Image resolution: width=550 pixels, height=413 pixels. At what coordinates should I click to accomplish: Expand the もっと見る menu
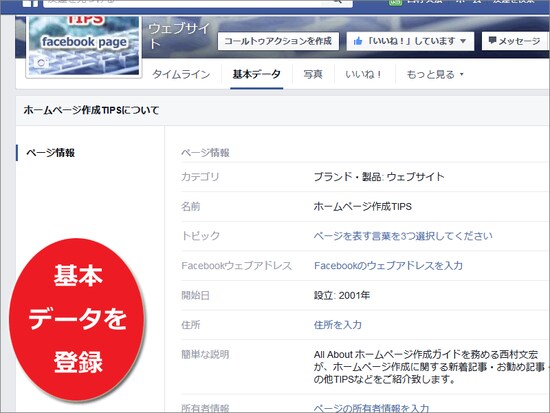point(435,74)
